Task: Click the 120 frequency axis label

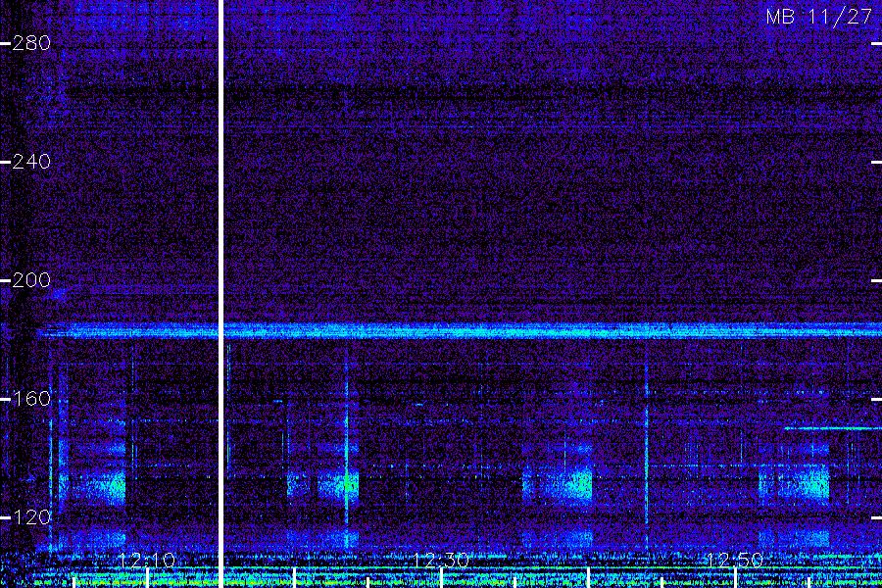Action: 31,517
